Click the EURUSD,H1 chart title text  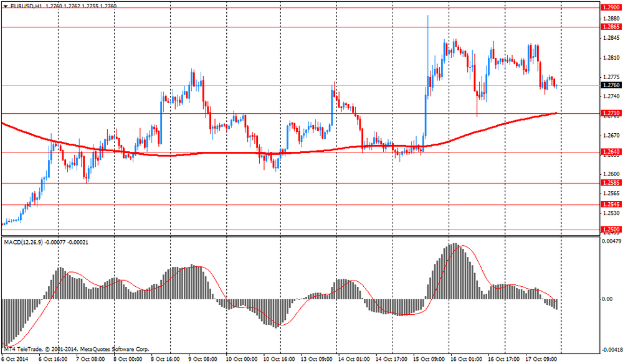(x=26, y=6)
